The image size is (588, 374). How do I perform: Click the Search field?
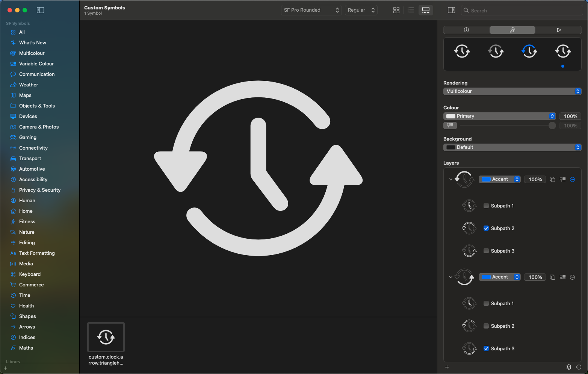point(522,11)
